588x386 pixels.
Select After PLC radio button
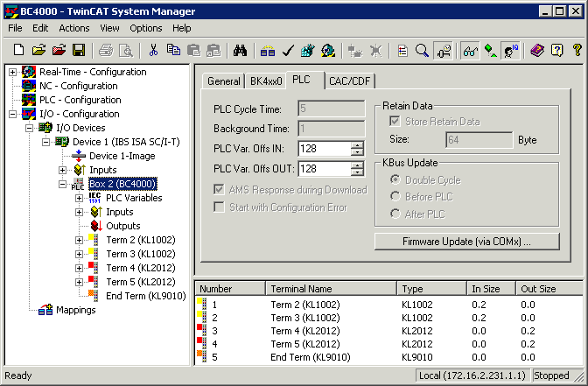[x=395, y=214]
